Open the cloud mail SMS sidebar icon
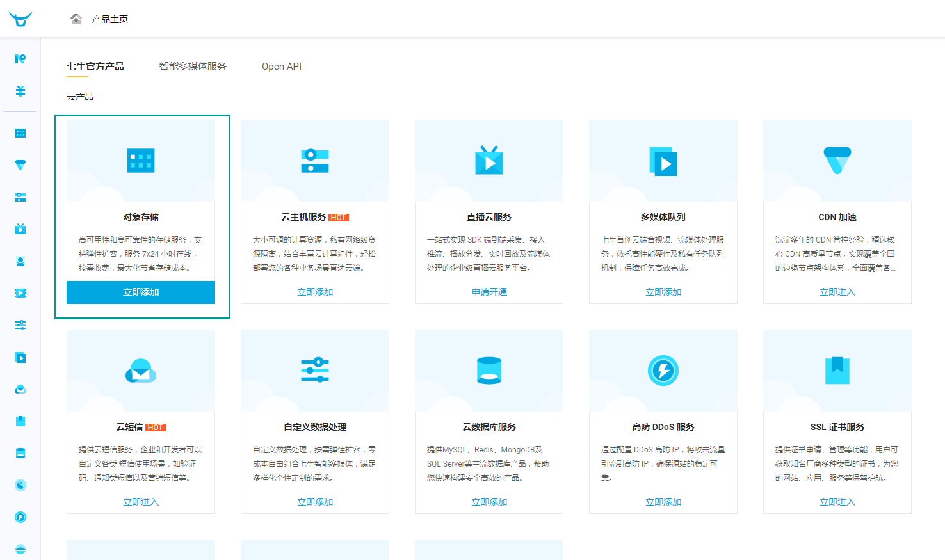Screen dimensions: 945x560 coord(20,389)
